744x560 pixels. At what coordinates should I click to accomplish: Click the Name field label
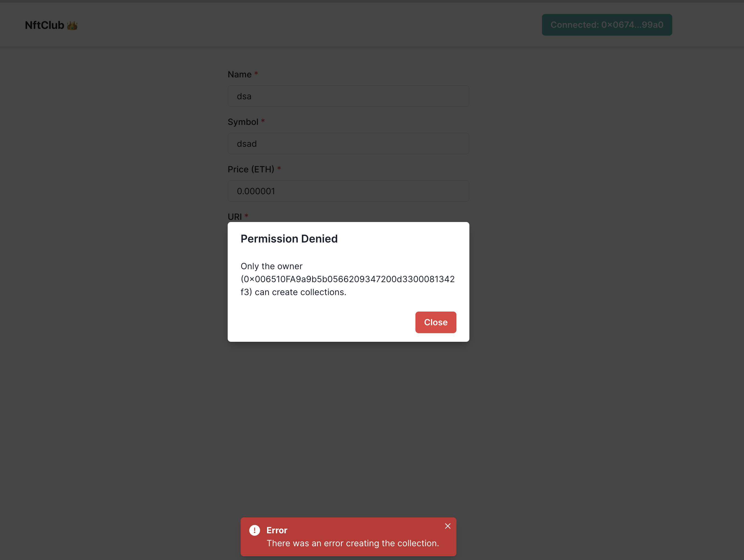240,74
